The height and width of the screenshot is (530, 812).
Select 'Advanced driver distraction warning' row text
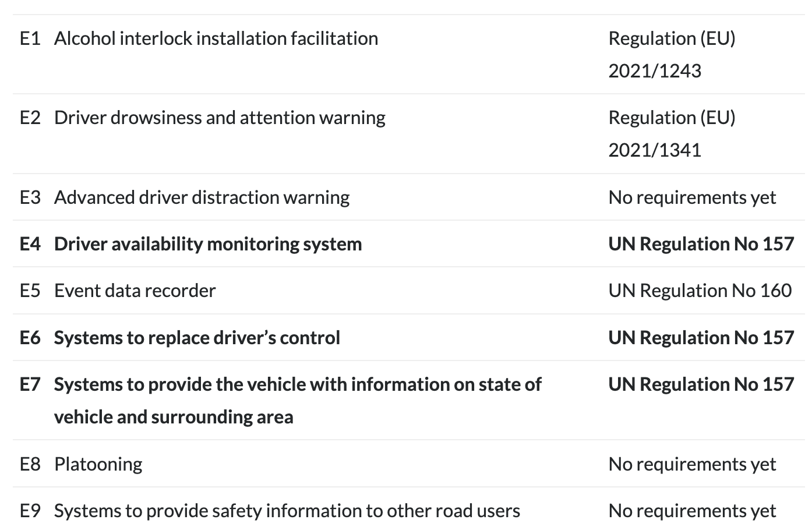(202, 197)
